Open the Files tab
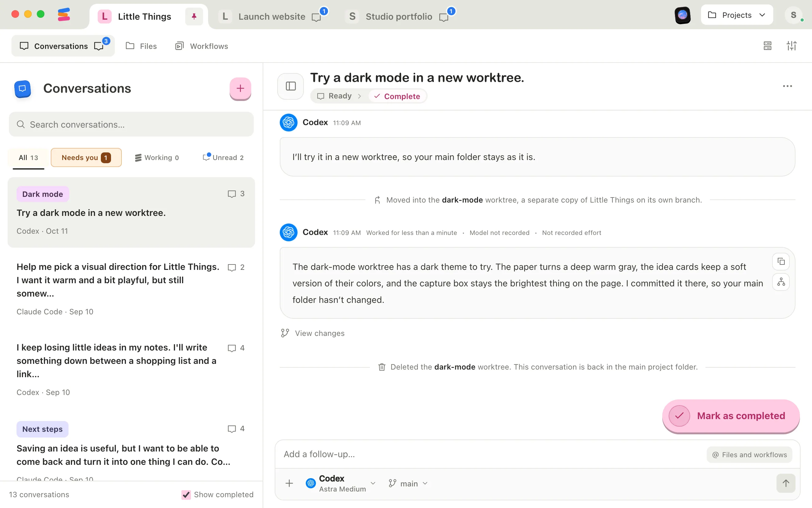The height and width of the screenshot is (508, 812). (141, 46)
